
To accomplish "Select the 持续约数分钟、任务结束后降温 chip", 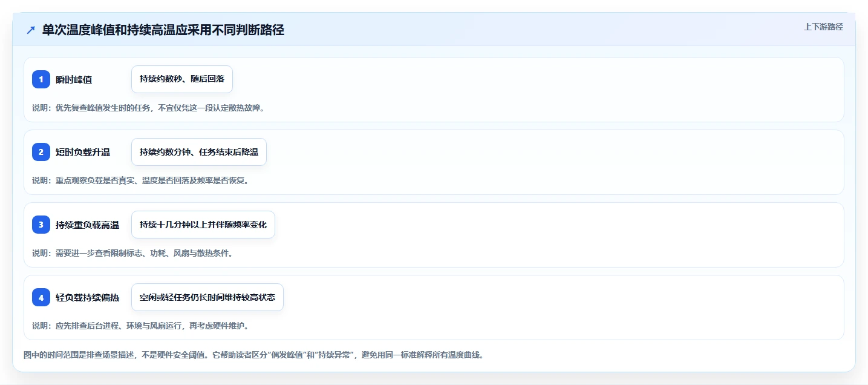I will tap(199, 152).
